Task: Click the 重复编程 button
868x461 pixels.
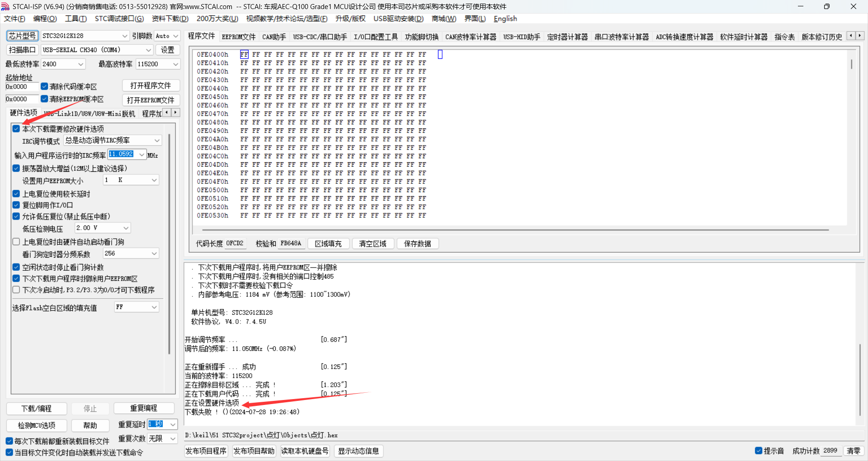Action: pyautogui.click(x=144, y=408)
